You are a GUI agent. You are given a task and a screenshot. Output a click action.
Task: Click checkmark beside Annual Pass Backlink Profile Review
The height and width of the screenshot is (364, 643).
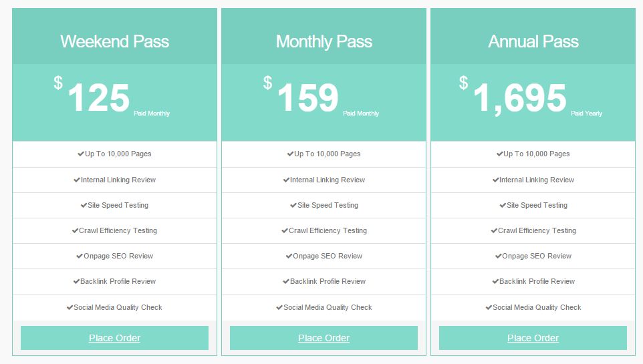pyautogui.click(x=495, y=282)
